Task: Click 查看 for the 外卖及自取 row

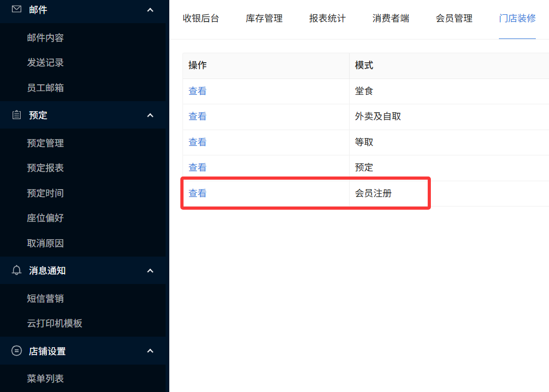Action: 197,116
